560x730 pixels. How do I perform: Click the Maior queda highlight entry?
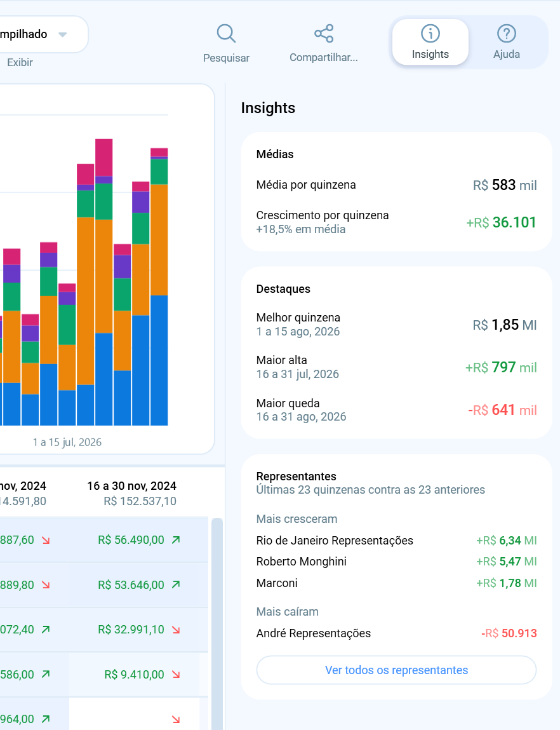coord(396,410)
